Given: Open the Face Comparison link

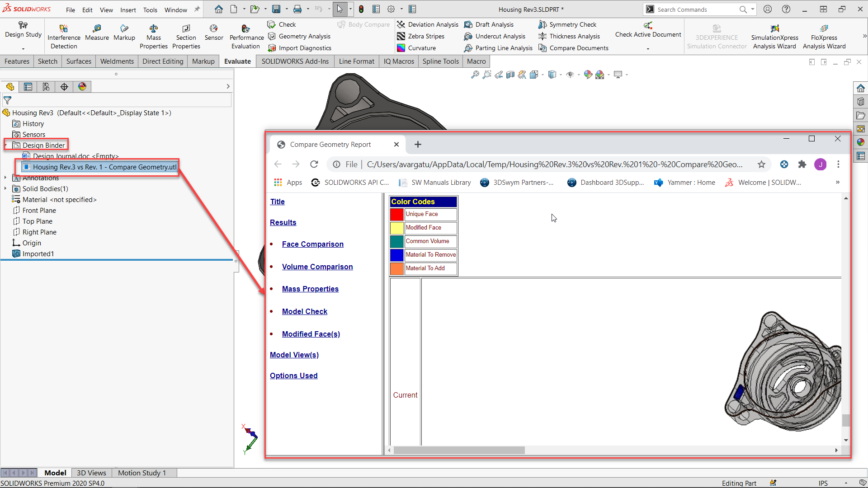Looking at the screenshot, I should click(313, 244).
